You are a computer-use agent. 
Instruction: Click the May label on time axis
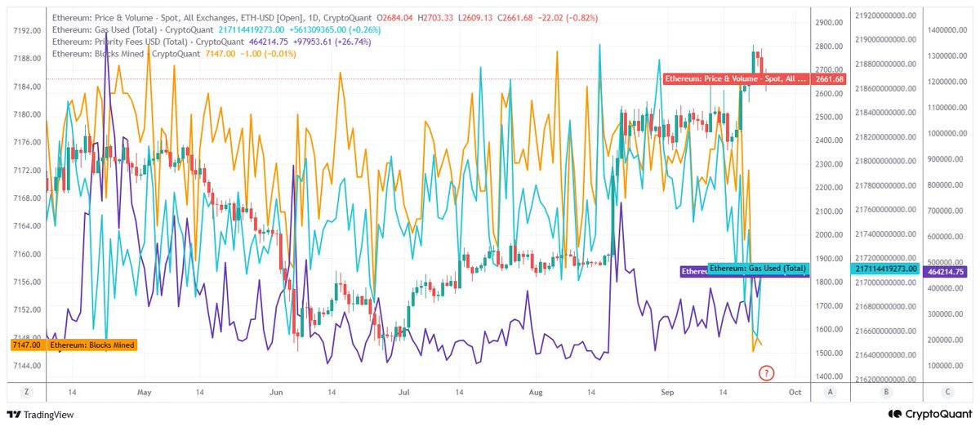pyautogui.click(x=145, y=392)
